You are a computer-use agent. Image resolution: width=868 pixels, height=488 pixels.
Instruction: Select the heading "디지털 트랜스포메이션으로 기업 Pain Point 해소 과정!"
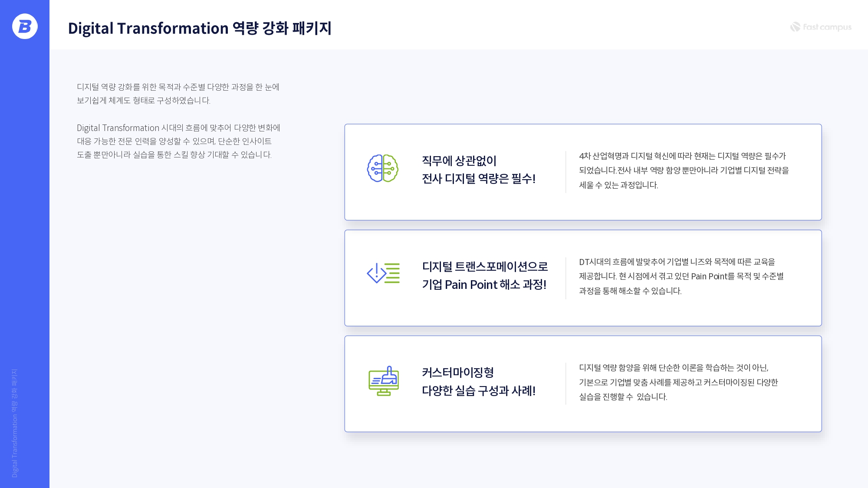(x=484, y=275)
